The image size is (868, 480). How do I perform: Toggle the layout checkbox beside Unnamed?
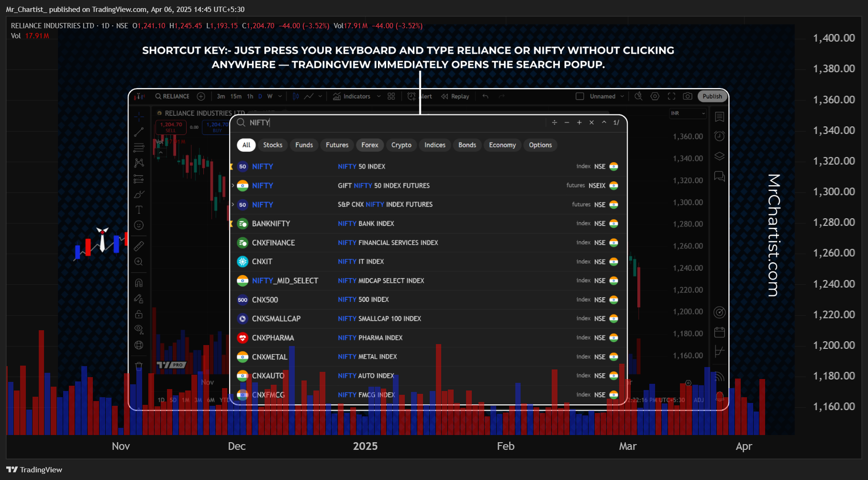(579, 96)
